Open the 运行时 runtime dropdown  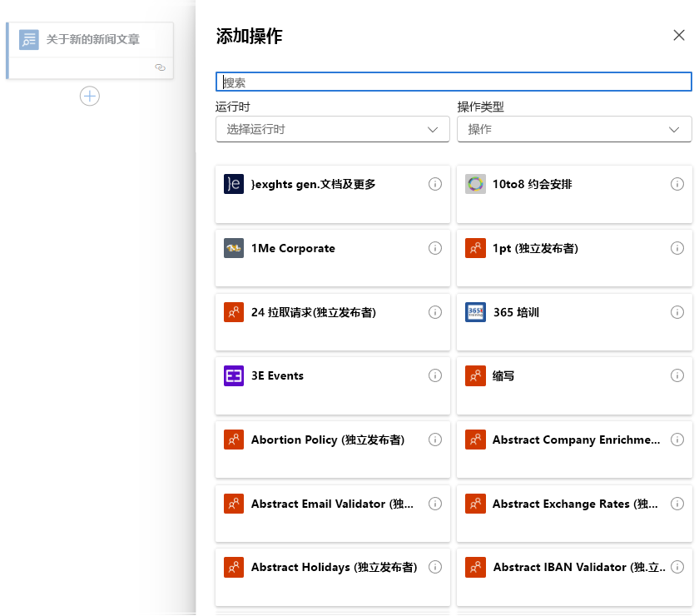tap(333, 129)
